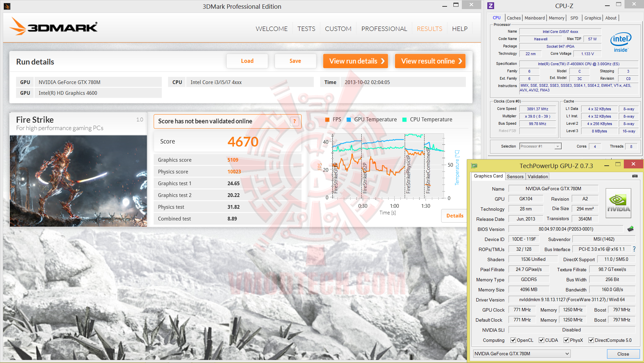Switch to SPD tab in CPU-Z
Viewport: 644px width, 363px height.
point(574,18)
